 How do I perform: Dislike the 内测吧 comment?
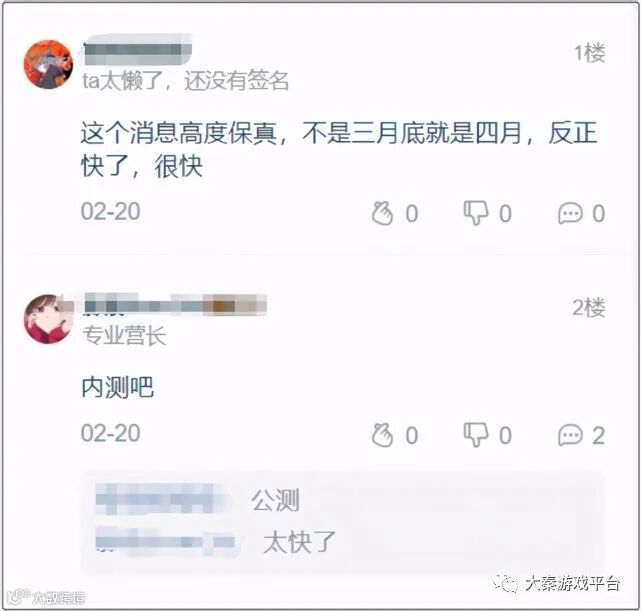click(x=476, y=435)
